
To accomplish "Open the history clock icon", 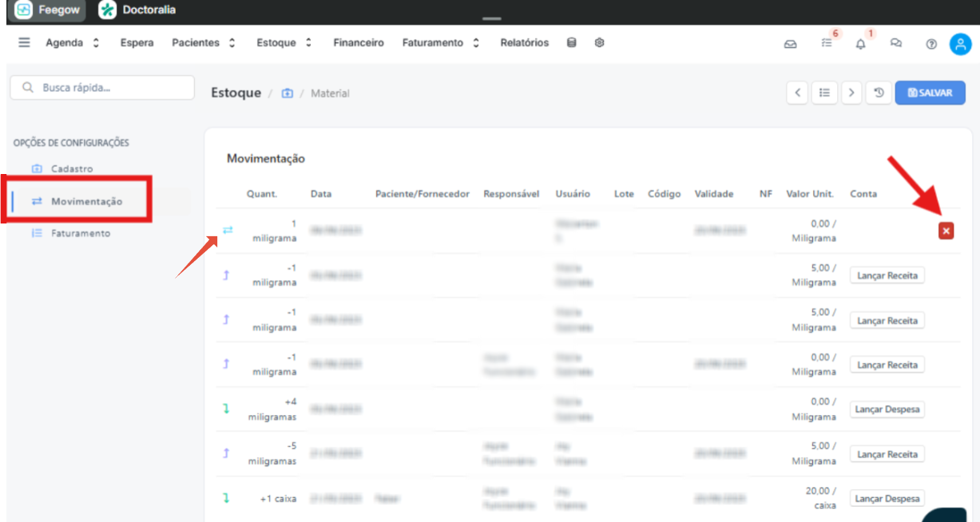I will [x=879, y=93].
